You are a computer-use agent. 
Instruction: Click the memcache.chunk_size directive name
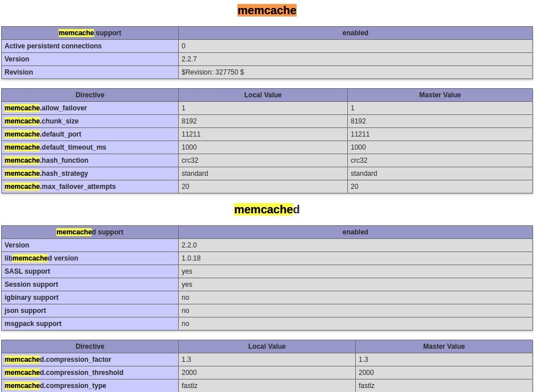(42, 121)
